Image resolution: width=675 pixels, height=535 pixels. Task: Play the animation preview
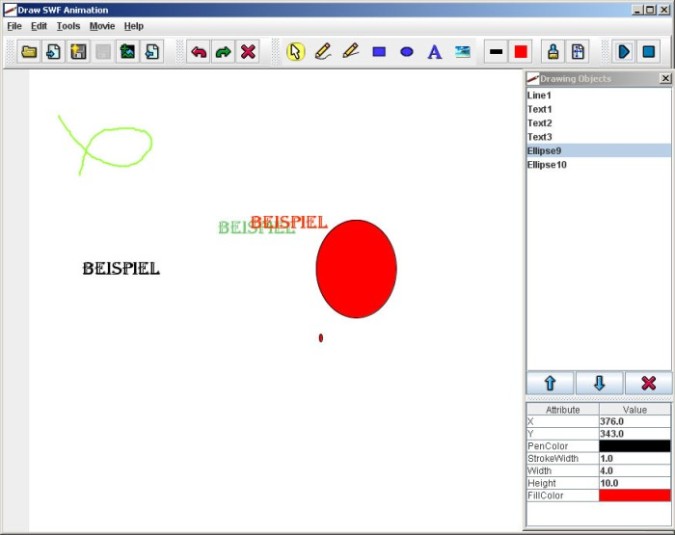point(623,51)
